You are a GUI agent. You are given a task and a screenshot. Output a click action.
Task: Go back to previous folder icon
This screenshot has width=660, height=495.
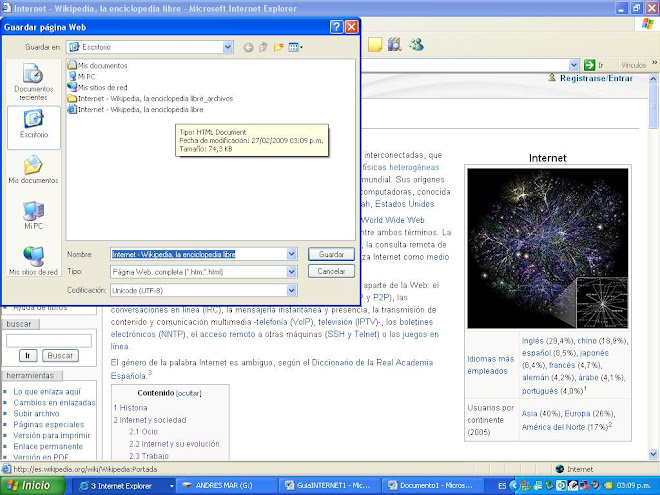(248, 47)
